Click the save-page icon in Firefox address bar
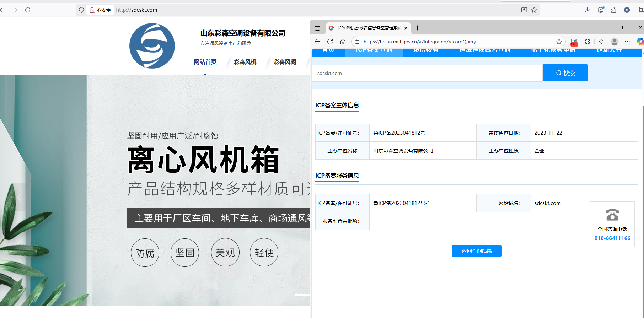Screen dimensions: 644x318 pyautogui.click(x=524, y=10)
